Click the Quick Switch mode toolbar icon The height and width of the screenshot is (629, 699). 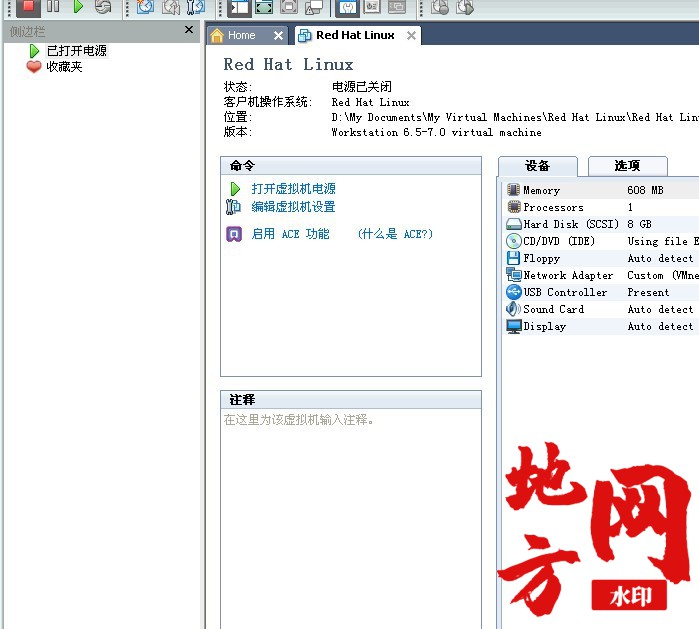coord(289,6)
